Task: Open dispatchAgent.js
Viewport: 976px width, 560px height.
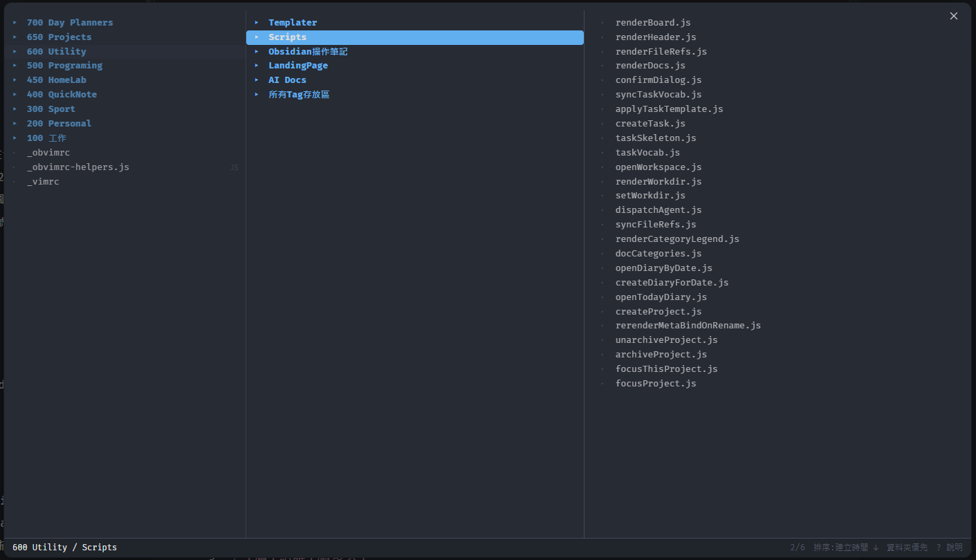Action: click(659, 210)
